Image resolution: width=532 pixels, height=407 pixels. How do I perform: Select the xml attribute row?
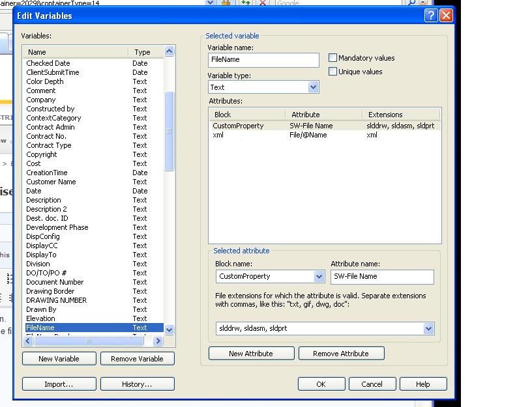pos(325,135)
